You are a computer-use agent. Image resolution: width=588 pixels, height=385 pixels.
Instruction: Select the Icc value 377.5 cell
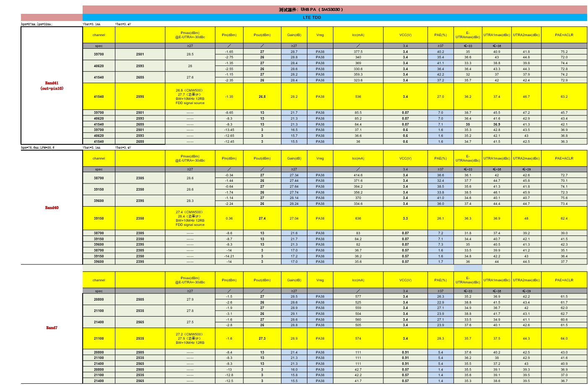[x=358, y=52]
